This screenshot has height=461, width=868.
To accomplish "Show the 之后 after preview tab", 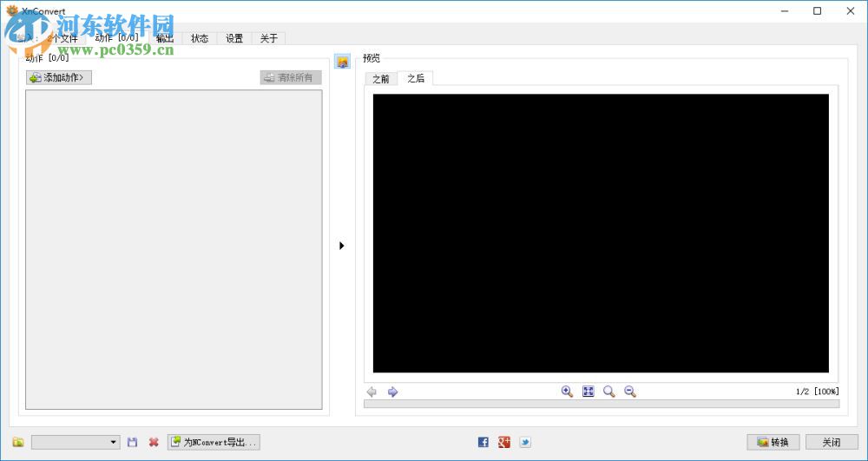I will tap(416, 78).
